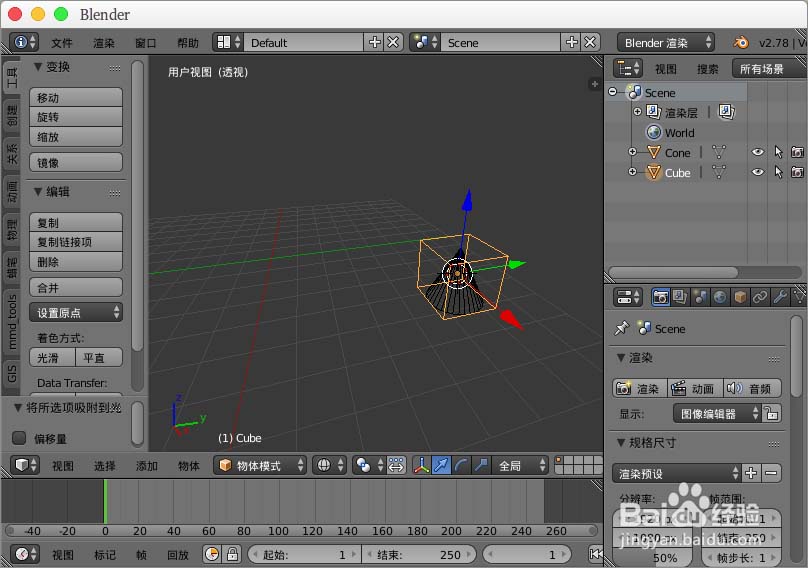Image resolution: width=808 pixels, height=568 pixels.
Task: Enable the offset checkbox (偏移量)
Action: click(x=19, y=438)
